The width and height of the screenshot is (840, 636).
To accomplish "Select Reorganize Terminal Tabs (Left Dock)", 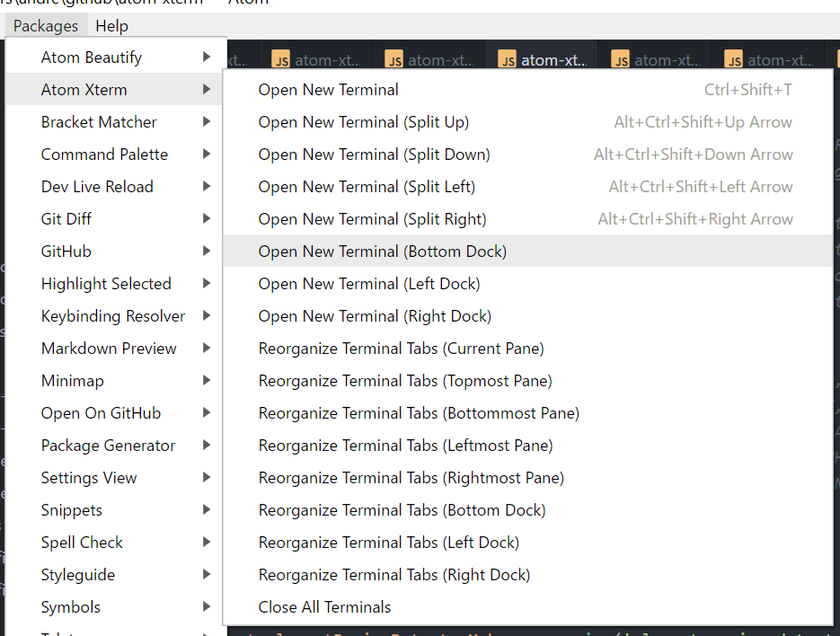I will coord(527,543).
